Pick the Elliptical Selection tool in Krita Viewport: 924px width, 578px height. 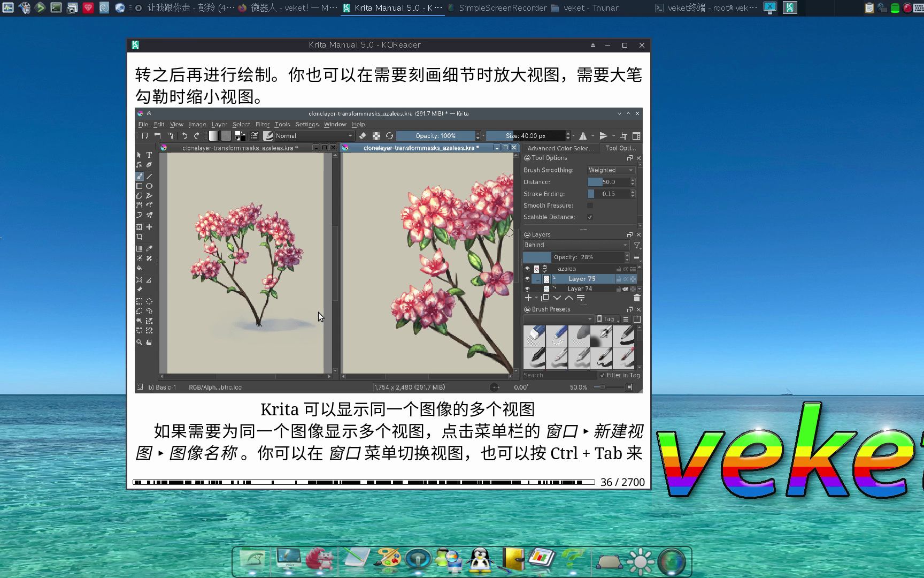(x=149, y=301)
